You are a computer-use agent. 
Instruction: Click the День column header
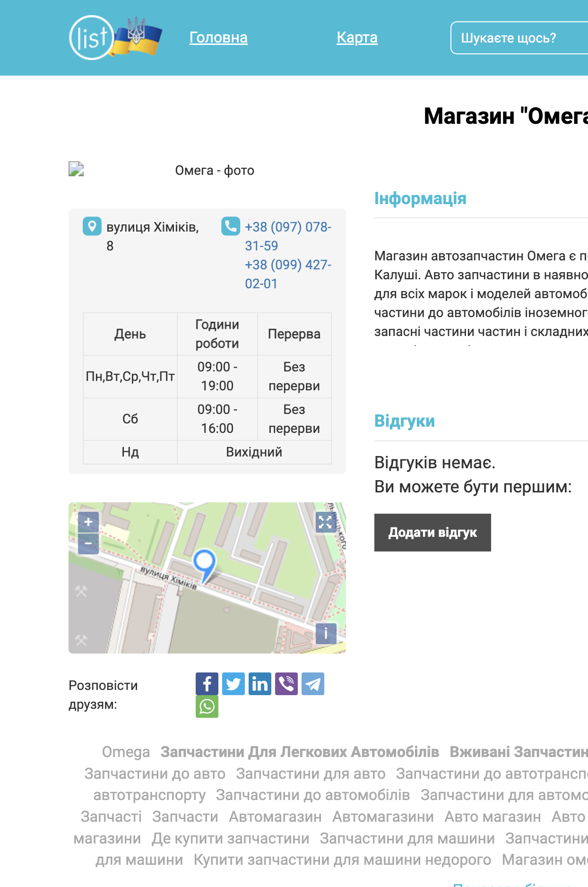tap(130, 334)
